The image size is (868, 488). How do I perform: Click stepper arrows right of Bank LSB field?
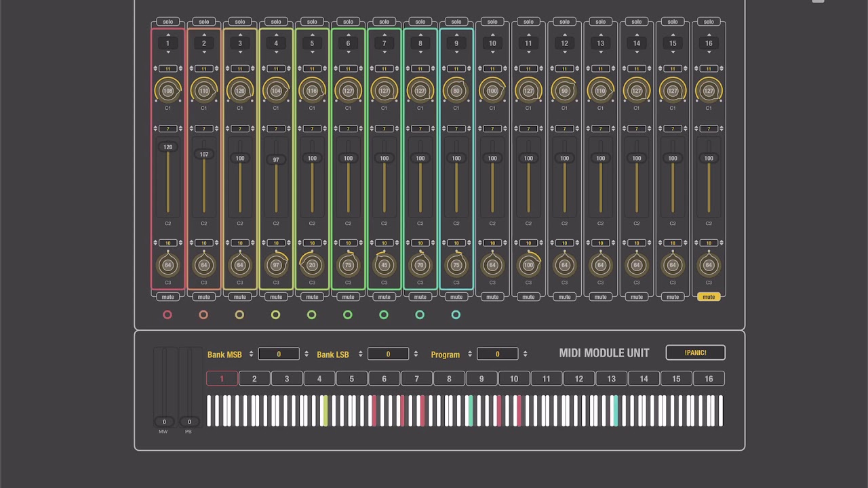tap(415, 354)
